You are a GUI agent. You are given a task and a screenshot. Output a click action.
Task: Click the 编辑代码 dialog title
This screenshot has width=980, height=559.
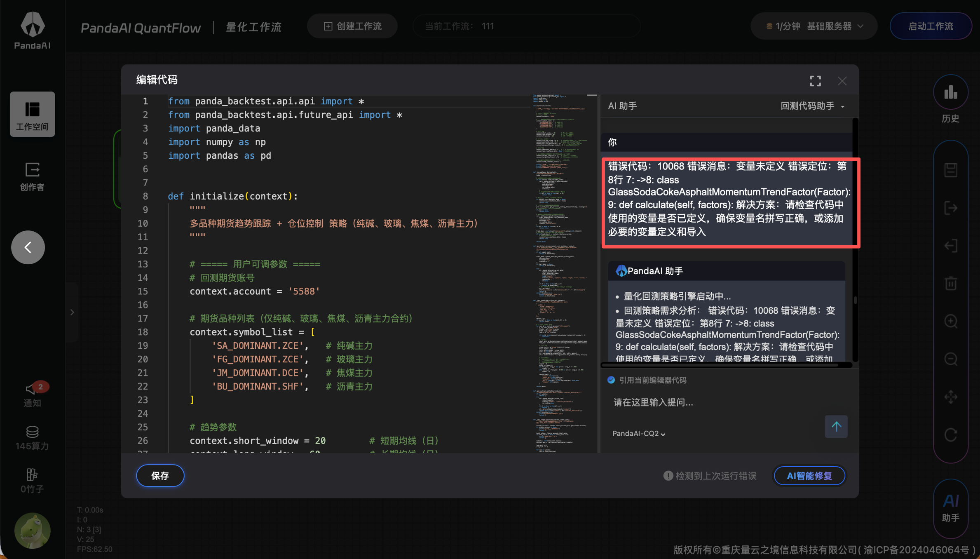click(x=157, y=80)
